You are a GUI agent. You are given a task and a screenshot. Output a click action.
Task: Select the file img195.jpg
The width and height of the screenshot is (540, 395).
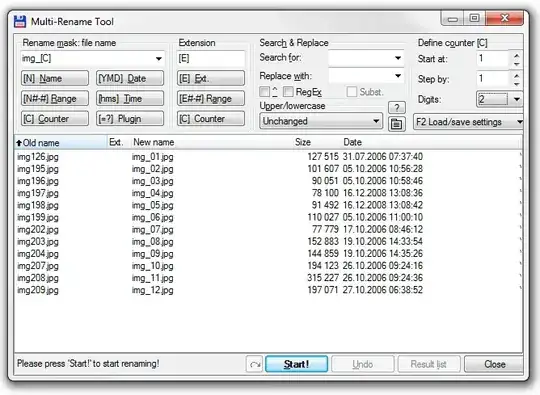click(38, 169)
